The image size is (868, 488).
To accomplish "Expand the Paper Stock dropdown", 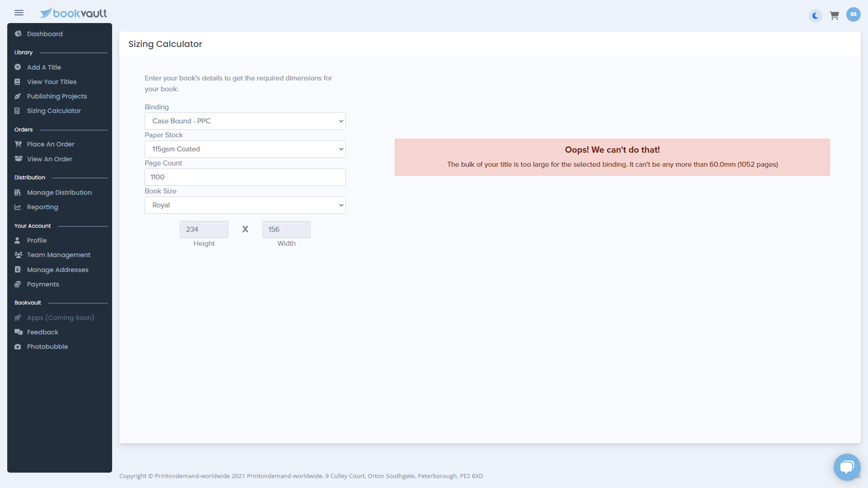I will pyautogui.click(x=245, y=149).
